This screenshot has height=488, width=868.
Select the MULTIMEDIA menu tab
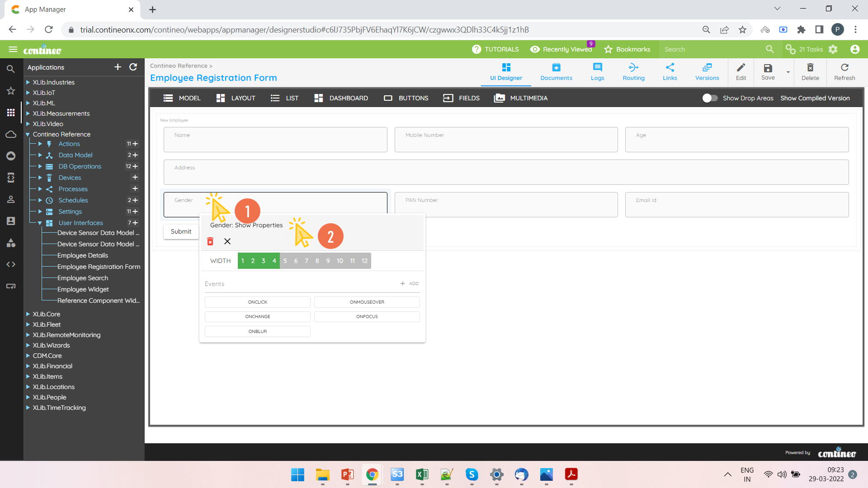click(521, 98)
